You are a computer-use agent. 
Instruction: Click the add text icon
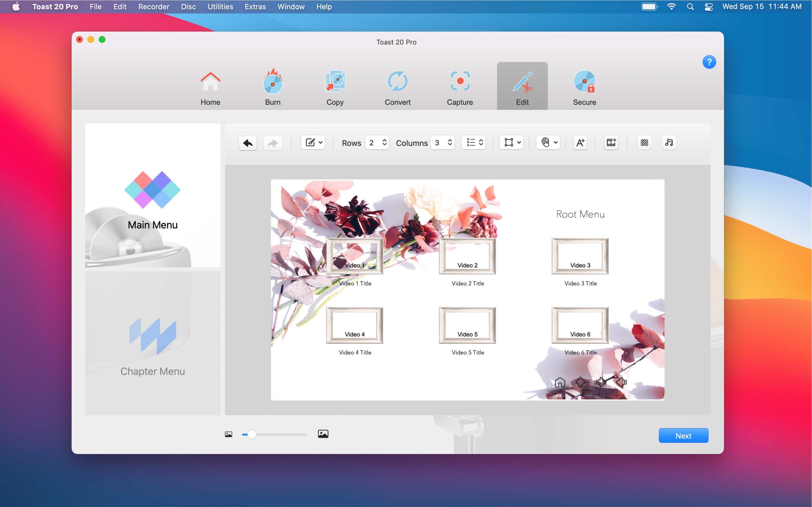580,143
